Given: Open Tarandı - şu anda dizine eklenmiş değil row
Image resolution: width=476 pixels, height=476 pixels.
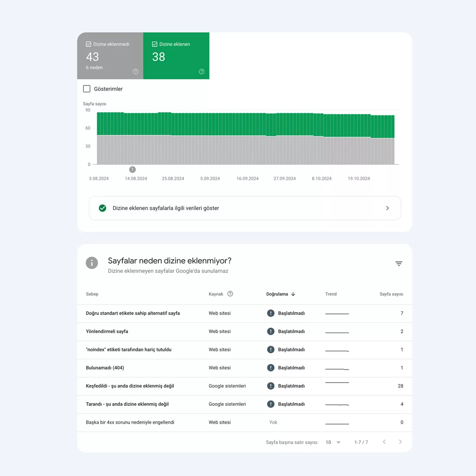Looking at the screenshot, I should tap(245, 404).
